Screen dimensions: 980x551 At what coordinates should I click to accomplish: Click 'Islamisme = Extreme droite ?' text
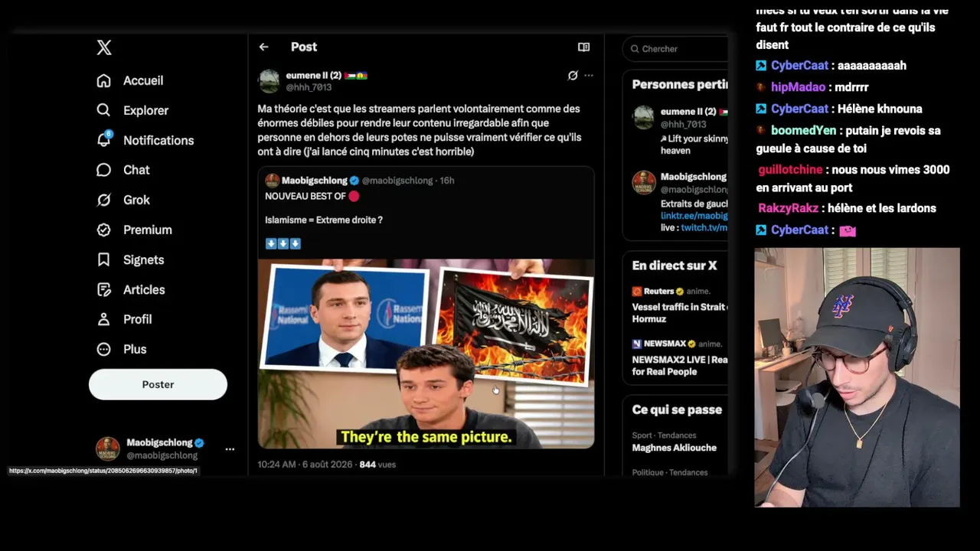pyautogui.click(x=324, y=220)
